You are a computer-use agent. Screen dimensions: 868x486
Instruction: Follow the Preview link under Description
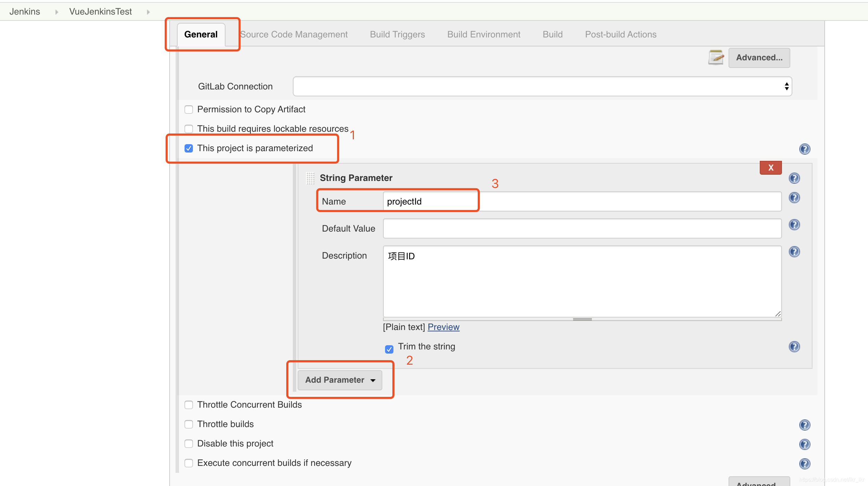tap(443, 327)
